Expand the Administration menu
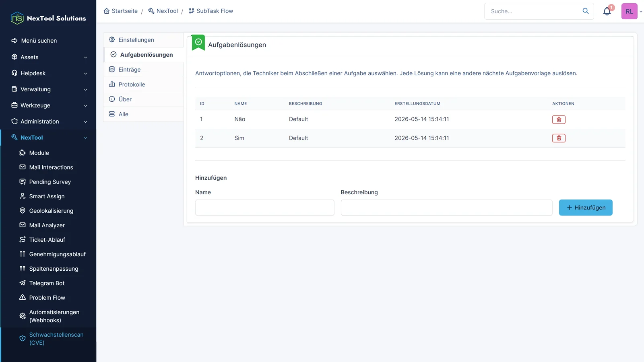 [x=49, y=121]
